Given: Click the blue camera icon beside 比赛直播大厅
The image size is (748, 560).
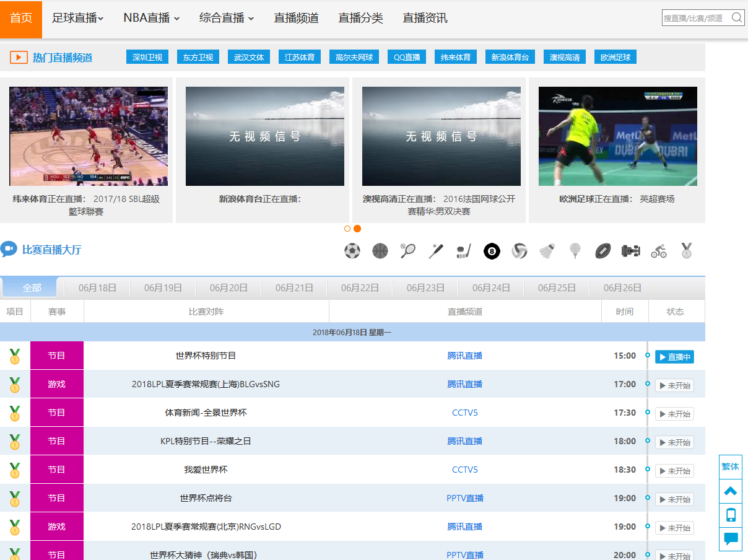Looking at the screenshot, I should (9, 250).
